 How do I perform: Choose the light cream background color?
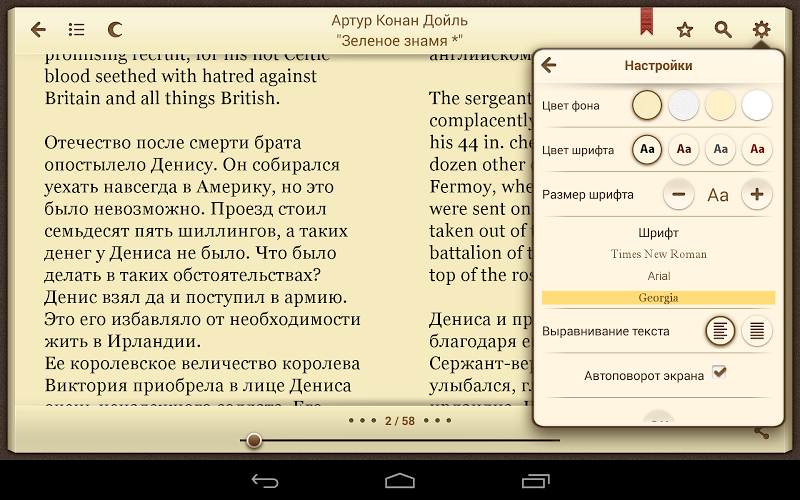coord(720,105)
